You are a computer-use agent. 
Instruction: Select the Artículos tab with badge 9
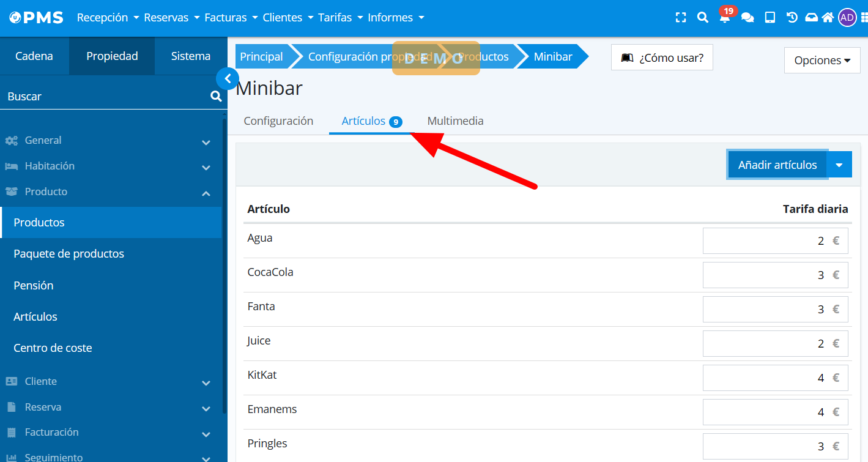(x=371, y=121)
